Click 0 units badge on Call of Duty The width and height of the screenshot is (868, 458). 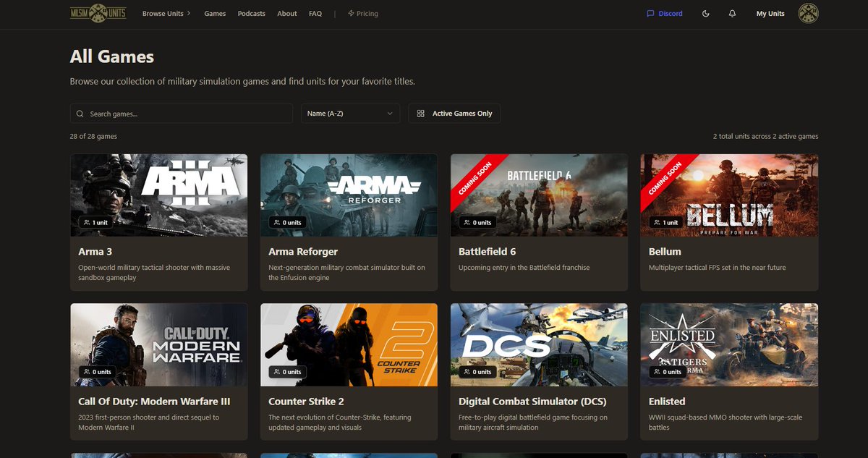pos(97,372)
